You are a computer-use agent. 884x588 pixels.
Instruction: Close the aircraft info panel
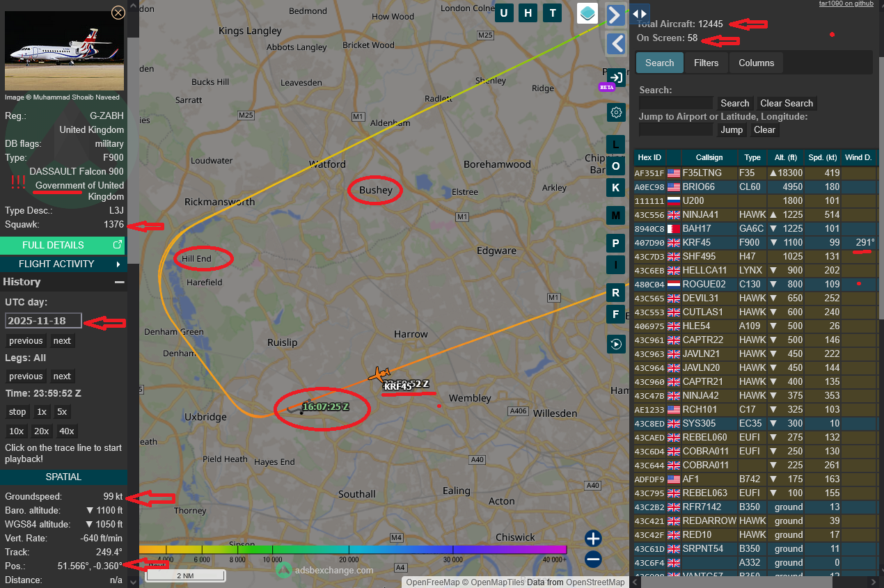coord(118,13)
